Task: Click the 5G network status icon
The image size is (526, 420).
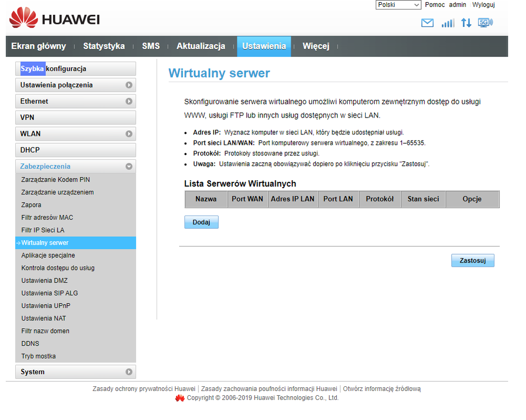Action: [485, 23]
